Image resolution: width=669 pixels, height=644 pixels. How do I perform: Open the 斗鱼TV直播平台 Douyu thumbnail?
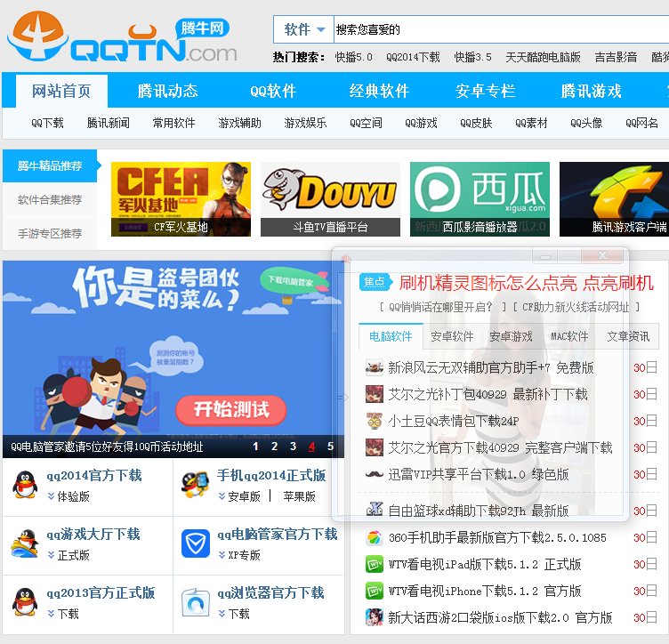tap(330, 199)
